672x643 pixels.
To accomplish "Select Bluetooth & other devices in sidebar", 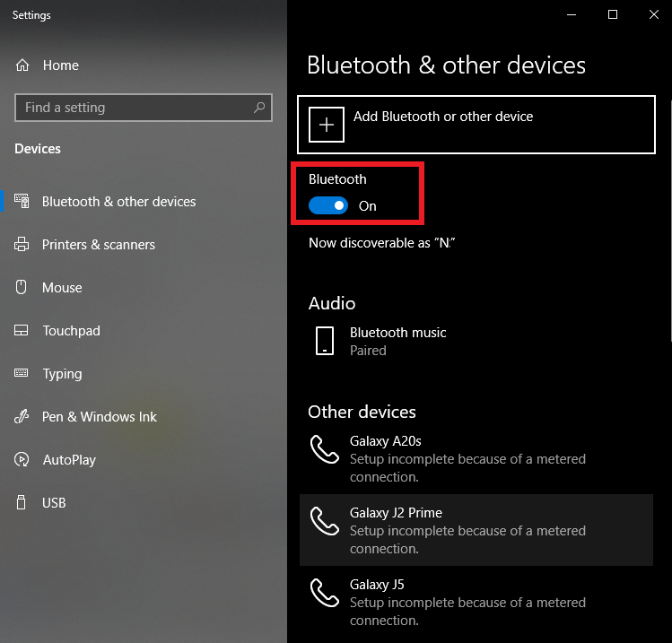I will (x=144, y=202).
